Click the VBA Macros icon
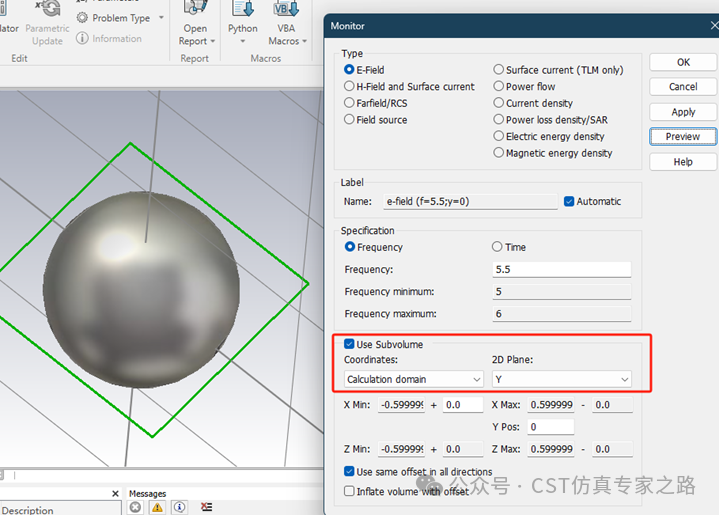Screen dimensions: 719x515 click(286, 8)
